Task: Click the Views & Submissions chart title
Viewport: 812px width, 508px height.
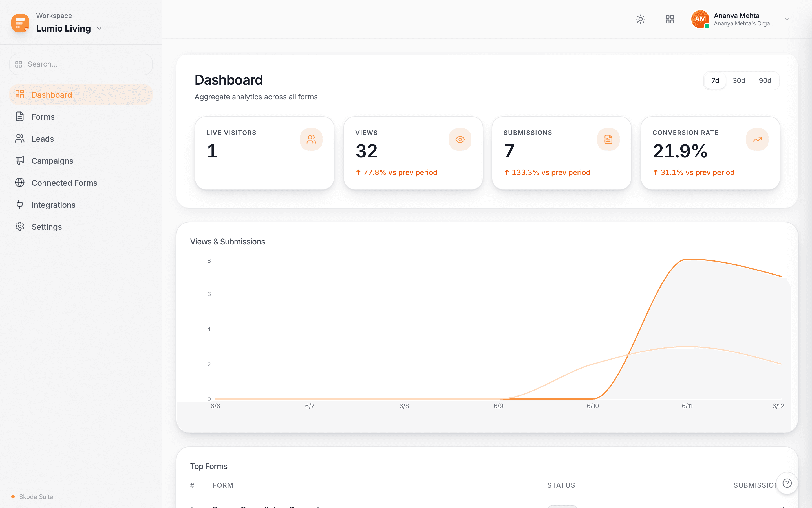Action: tap(228, 242)
